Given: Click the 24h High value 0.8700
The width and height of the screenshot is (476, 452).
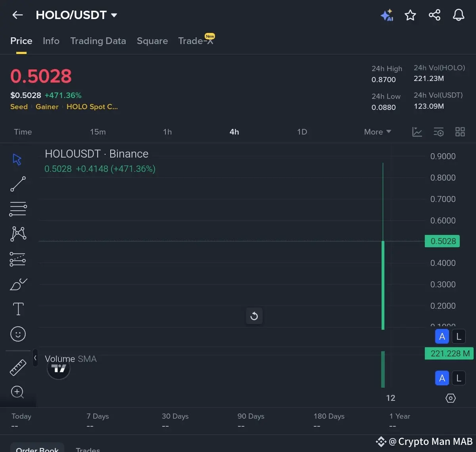Looking at the screenshot, I should (384, 79).
